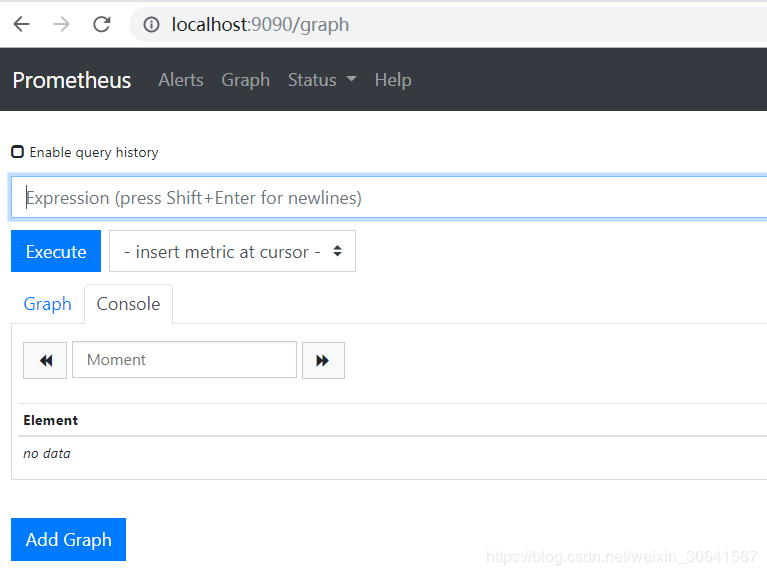Image resolution: width=767 pixels, height=575 pixels.
Task: Click the Add Graph button
Action: point(68,540)
